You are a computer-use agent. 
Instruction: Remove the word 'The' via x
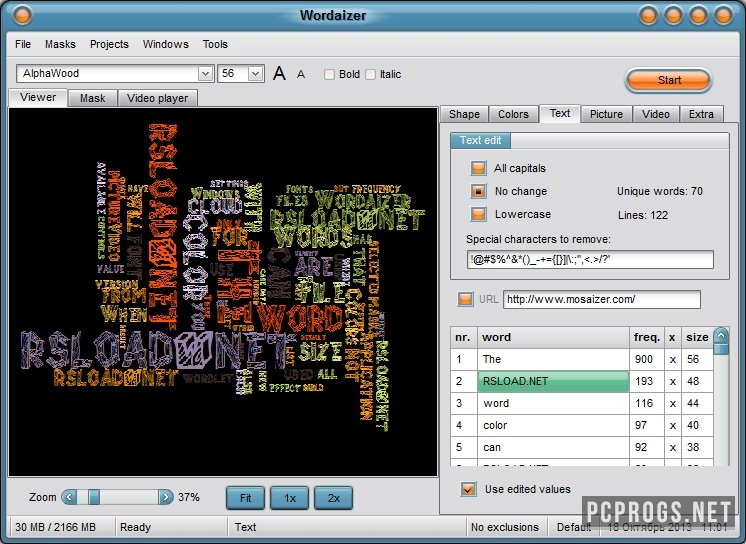coord(672,359)
